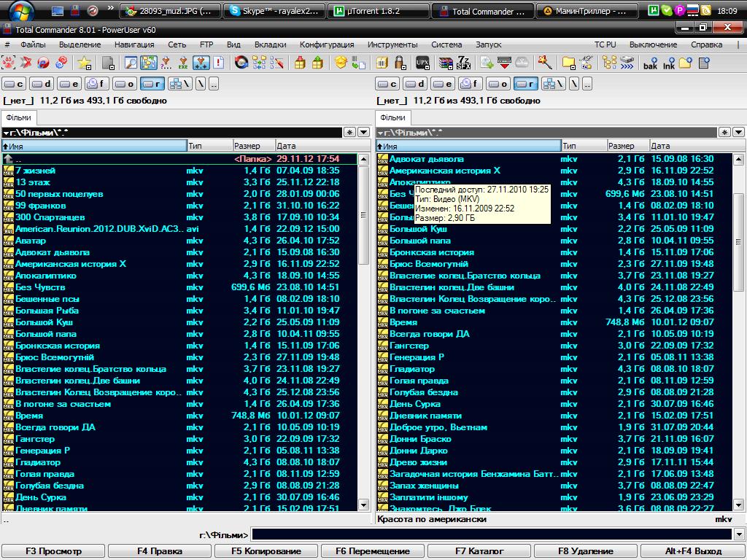Click the yellow star favorites icon

click(x=85, y=63)
